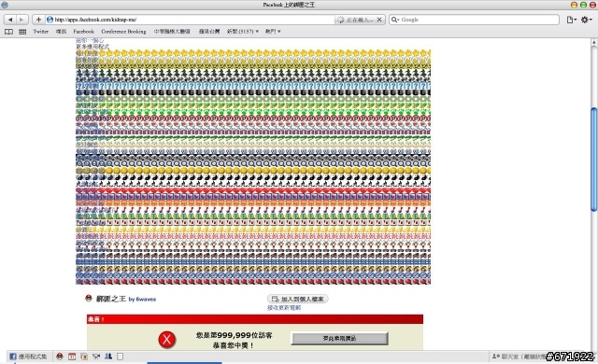Open the Conference Booking bookmark
The image size is (598, 364).
(123, 31)
